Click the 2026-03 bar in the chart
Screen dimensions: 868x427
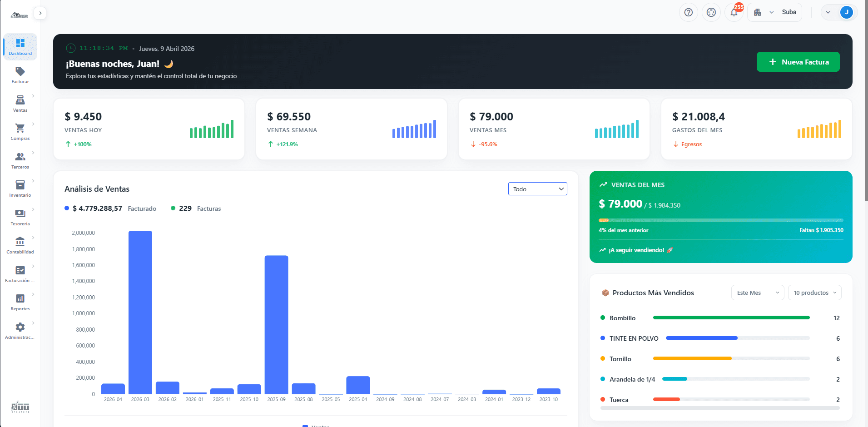pyautogui.click(x=140, y=313)
